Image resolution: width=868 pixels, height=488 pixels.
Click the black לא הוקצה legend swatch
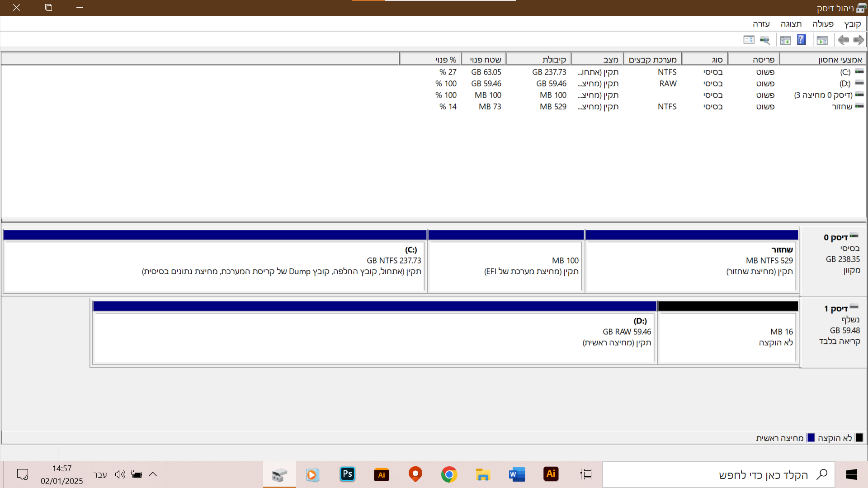(859, 438)
